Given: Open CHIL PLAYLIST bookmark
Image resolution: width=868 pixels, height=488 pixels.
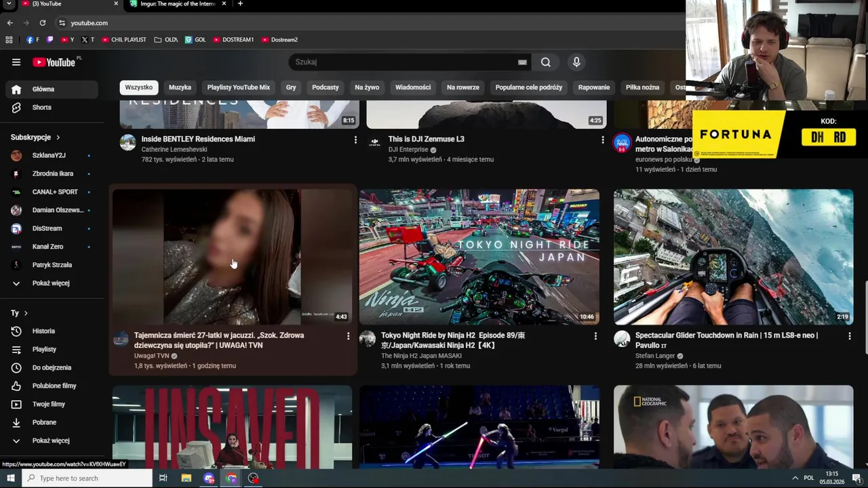Looking at the screenshot, I should click(x=124, y=40).
